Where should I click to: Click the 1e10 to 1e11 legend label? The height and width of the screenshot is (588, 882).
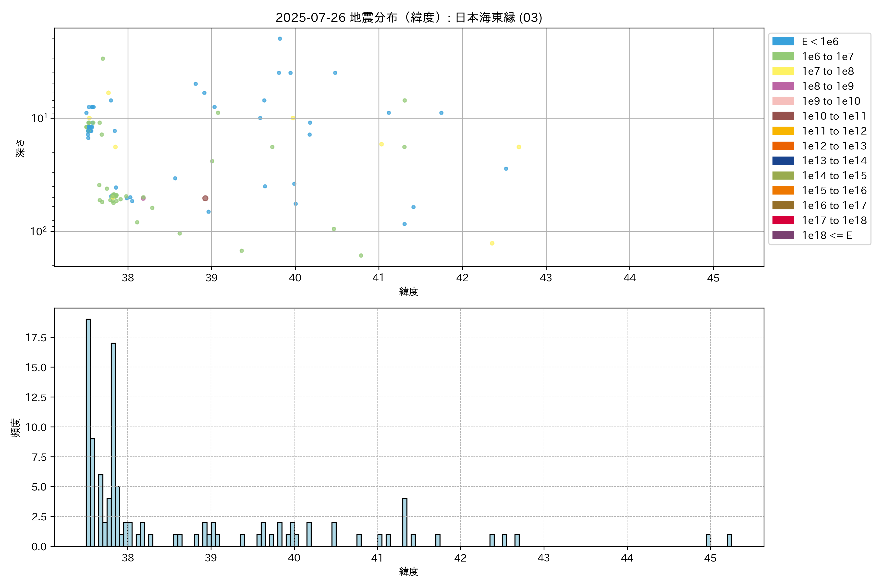pyautogui.click(x=834, y=116)
